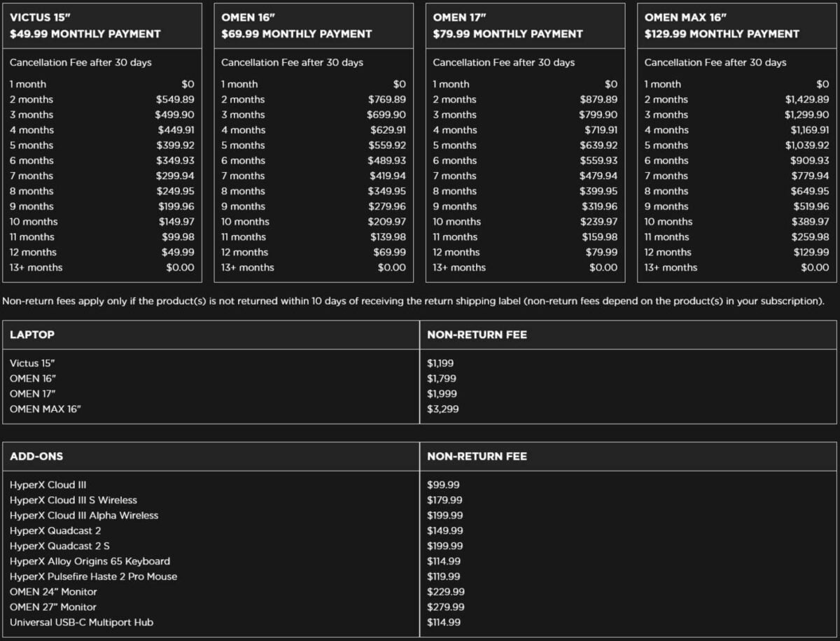Image resolution: width=840 pixels, height=641 pixels.
Task: Click the non-return fees disclaimer sentence
Action: [413, 302]
